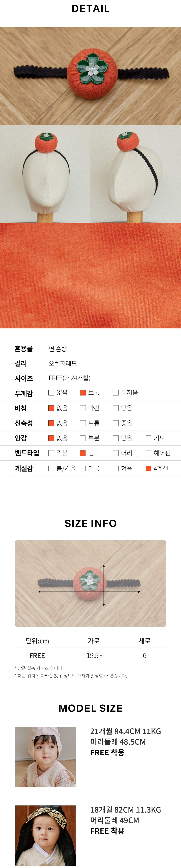Tick the 기모 lining checkbox
Viewport: 181px width, 868px height.
coord(148,438)
